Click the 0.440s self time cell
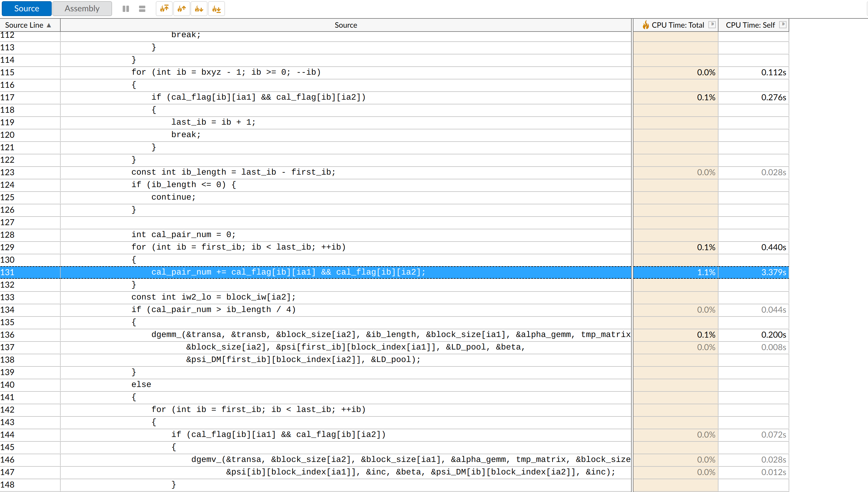868x492 pixels. pos(773,247)
